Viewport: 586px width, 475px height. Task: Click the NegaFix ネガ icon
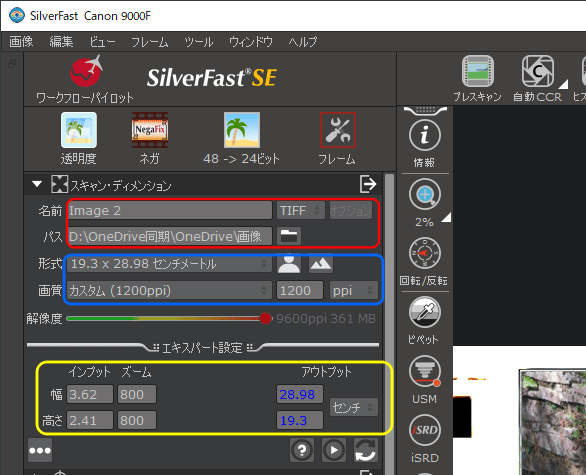[150, 130]
